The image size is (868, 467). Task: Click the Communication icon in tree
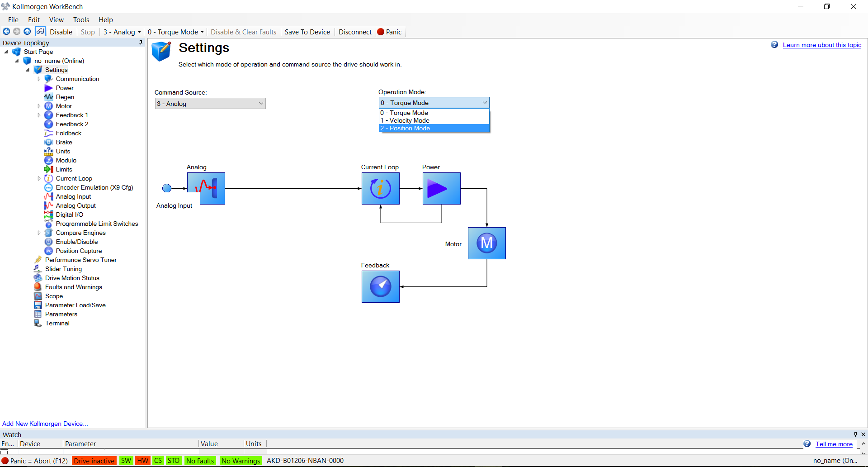[49, 79]
